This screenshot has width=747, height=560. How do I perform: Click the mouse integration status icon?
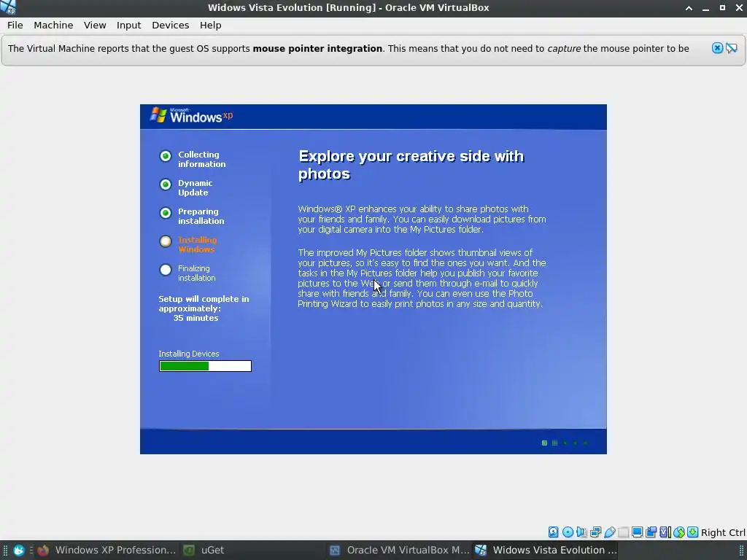[x=679, y=532]
